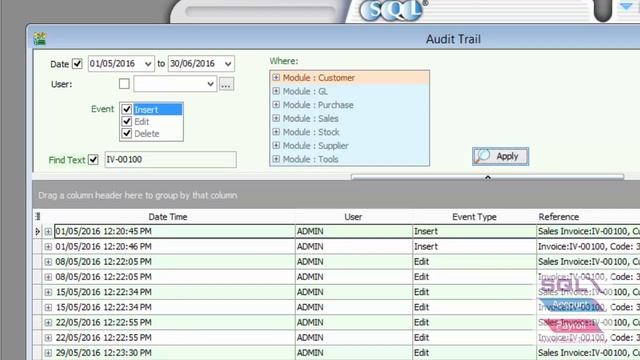
Task: Open the start date 01/05/2016 dropdown
Action: pyautogui.click(x=148, y=64)
